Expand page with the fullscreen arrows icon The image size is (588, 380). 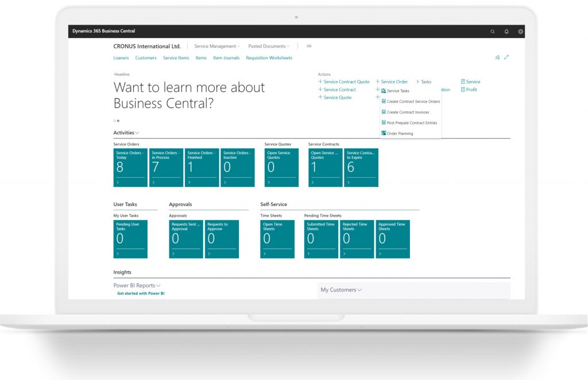[x=506, y=57]
